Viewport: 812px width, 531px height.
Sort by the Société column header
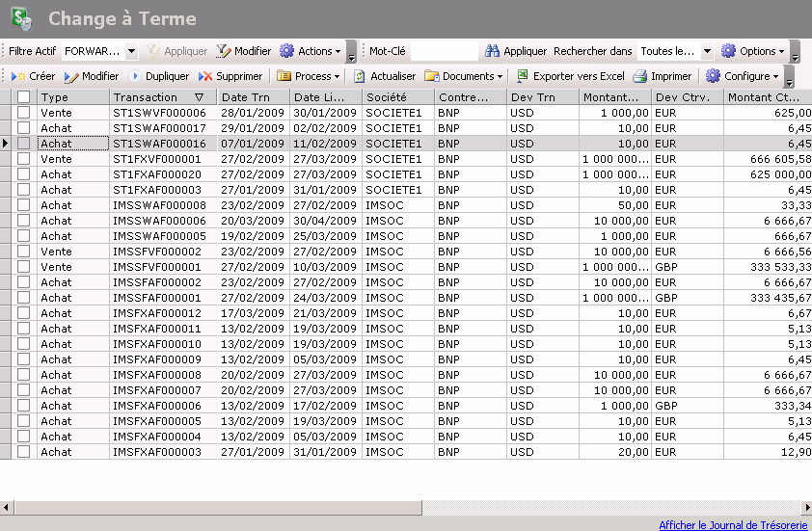[x=397, y=97]
